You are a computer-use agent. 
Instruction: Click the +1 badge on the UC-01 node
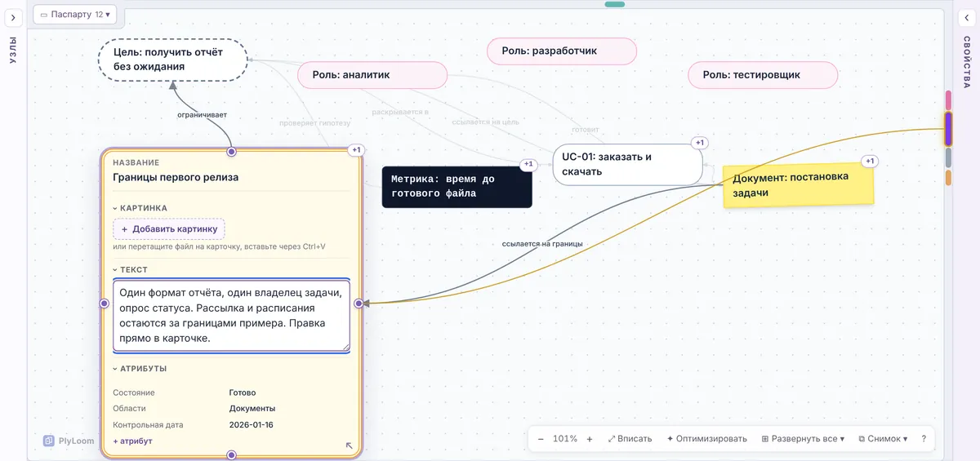coord(699,143)
